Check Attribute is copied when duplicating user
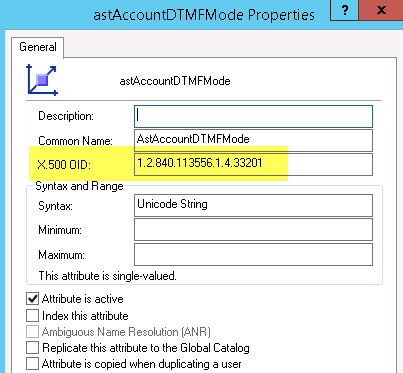The width and height of the screenshot is (403, 373). tap(32, 364)
